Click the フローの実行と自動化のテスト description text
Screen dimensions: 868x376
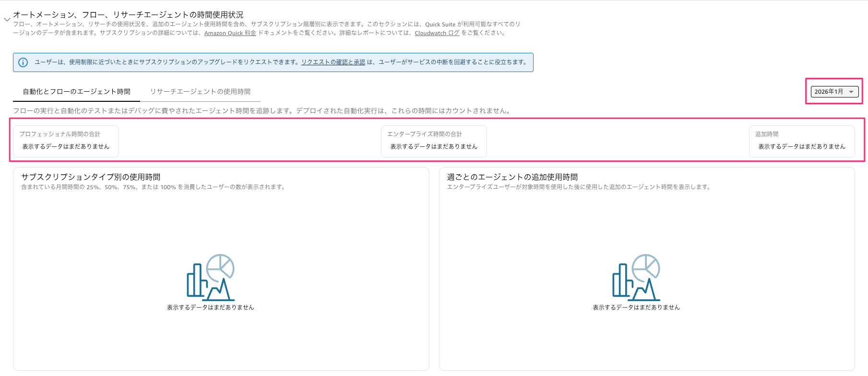(262, 111)
